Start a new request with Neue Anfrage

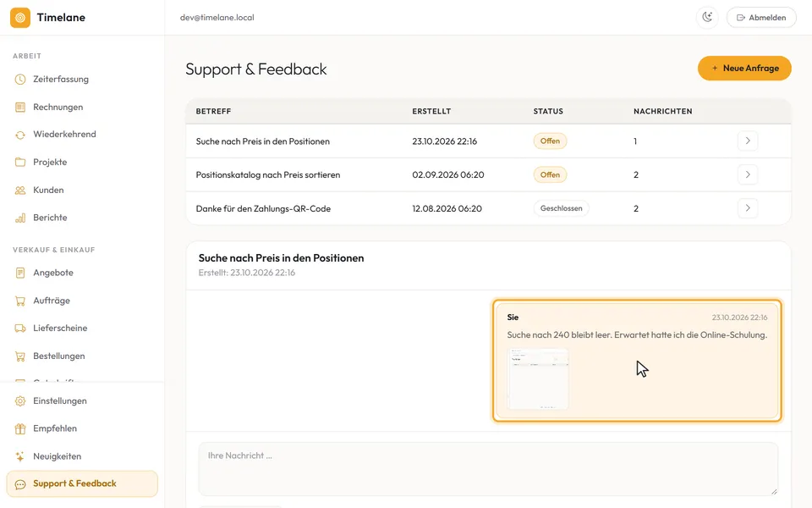click(744, 69)
